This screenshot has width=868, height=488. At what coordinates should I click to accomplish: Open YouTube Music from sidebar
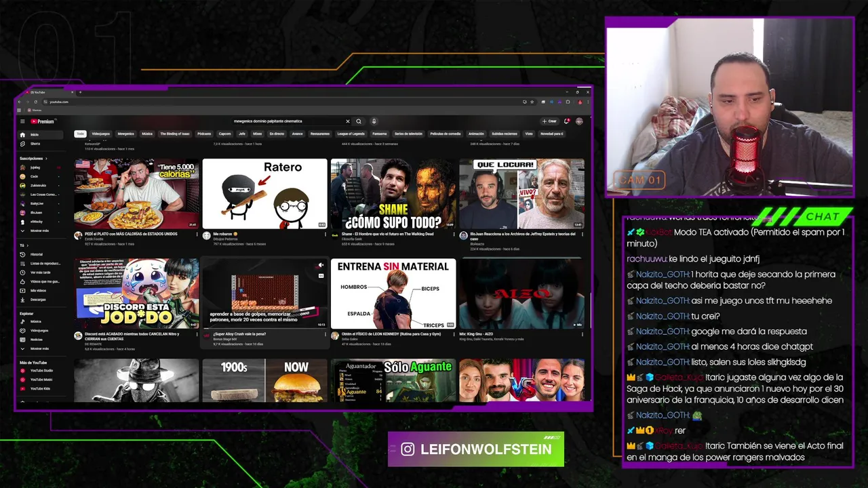[41, 380]
